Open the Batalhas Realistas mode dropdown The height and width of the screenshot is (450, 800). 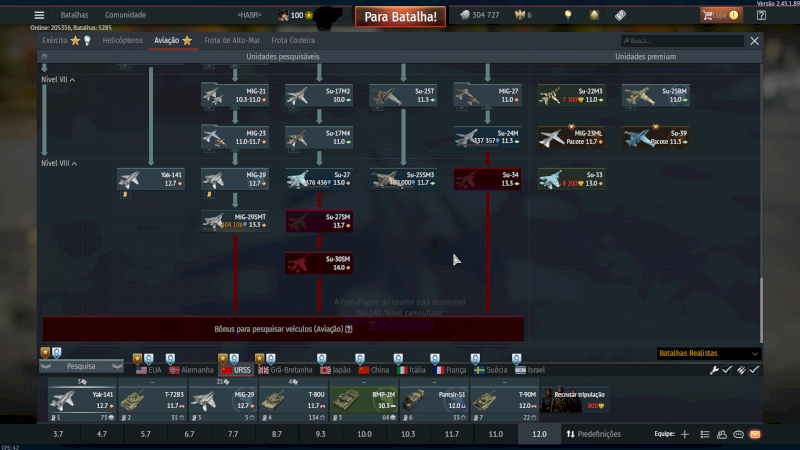(x=708, y=353)
